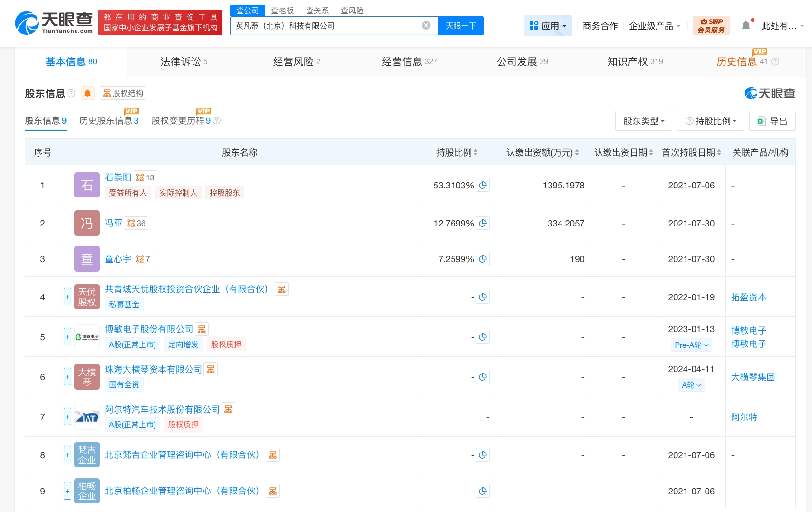
Task: Open the 股权结构 equity structure chart
Action: tap(122, 93)
